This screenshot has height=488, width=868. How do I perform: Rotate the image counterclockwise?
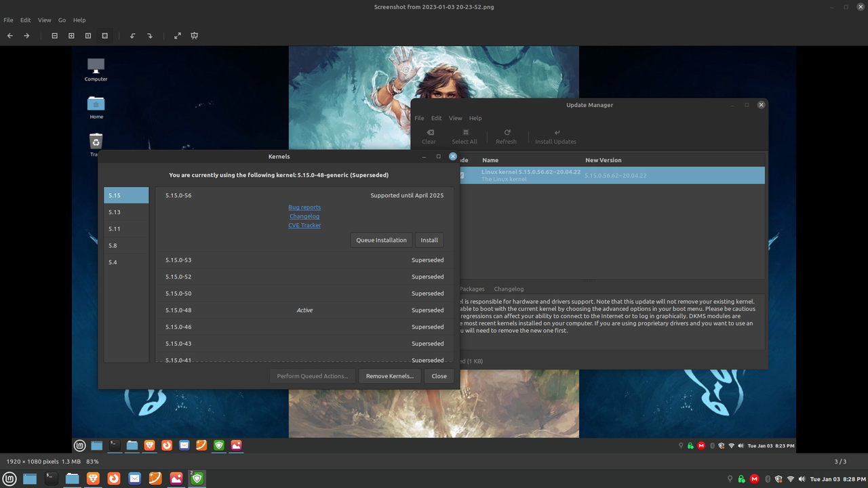point(132,35)
